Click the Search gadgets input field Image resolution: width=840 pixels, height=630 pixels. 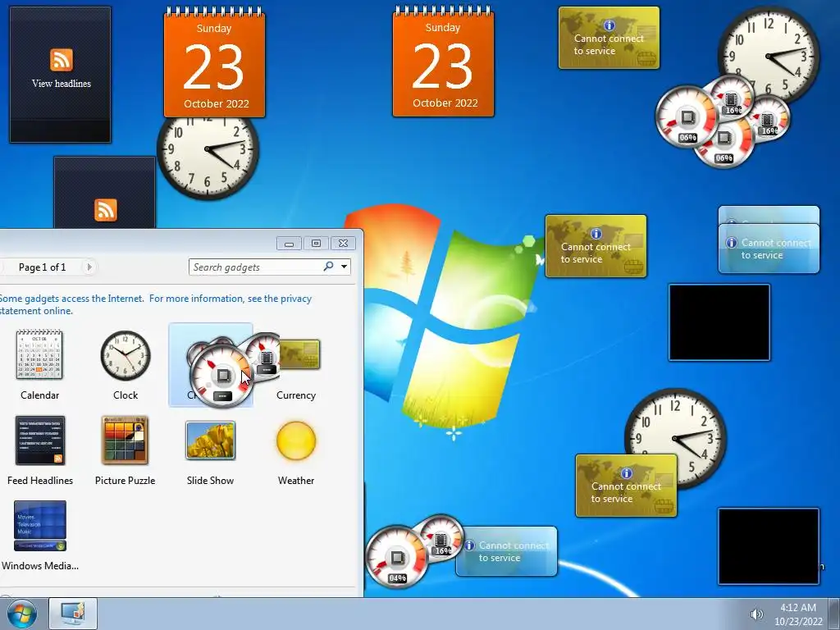click(257, 267)
